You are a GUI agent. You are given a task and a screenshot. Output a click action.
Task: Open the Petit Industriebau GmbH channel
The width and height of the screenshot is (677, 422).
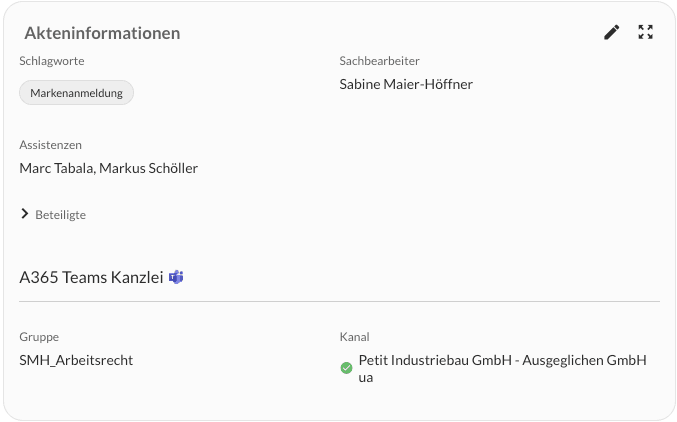coord(503,368)
